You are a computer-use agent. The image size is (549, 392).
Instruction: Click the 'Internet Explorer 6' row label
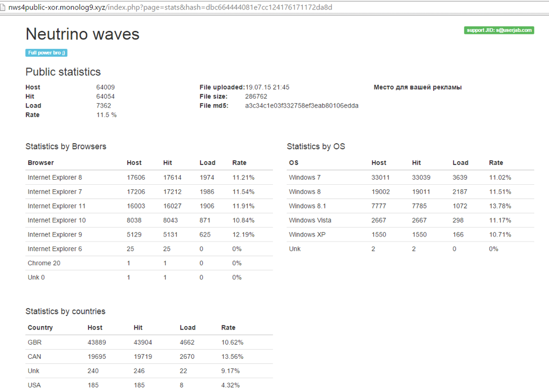tap(55, 249)
